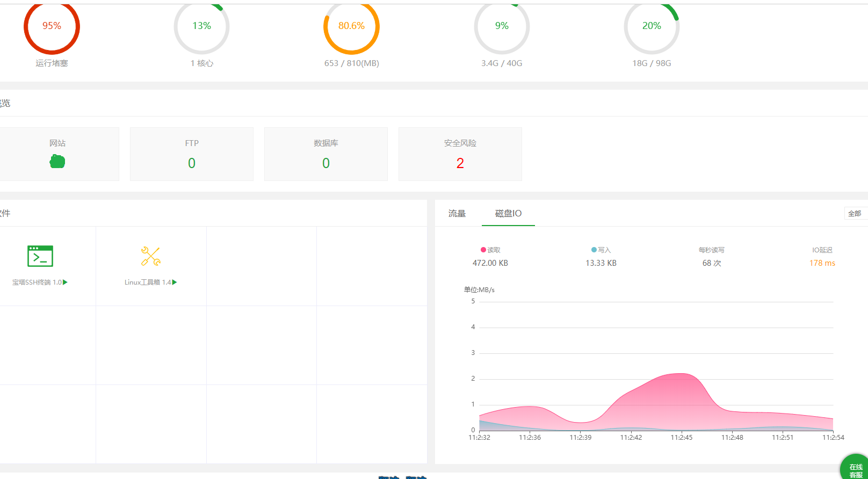
Task: Click green arrow beside Linux工具箱 1.4
Action: click(175, 282)
